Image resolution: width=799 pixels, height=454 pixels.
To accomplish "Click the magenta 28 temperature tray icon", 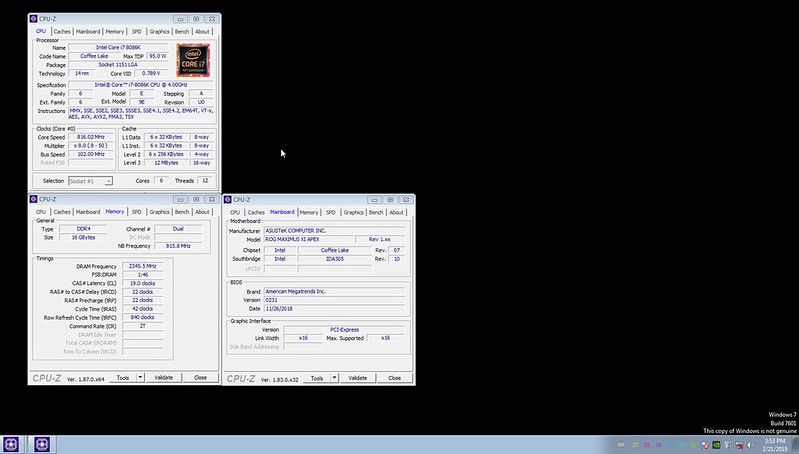I will pyautogui.click(x=647, y=445).
